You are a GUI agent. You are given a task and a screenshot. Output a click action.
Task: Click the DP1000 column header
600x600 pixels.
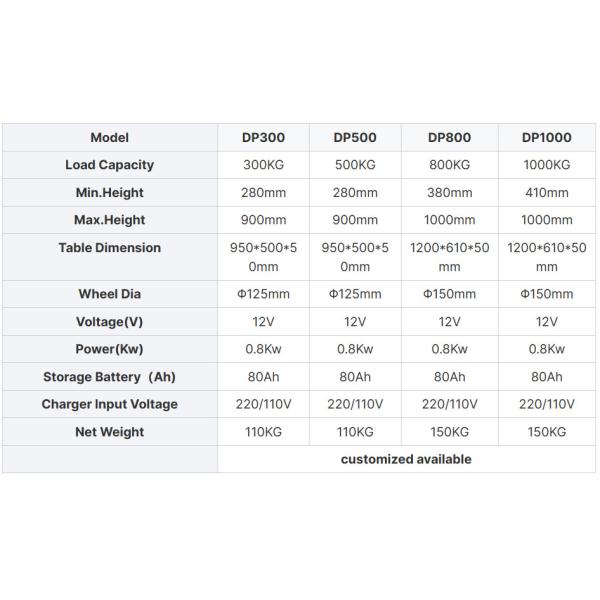point(546,138)
